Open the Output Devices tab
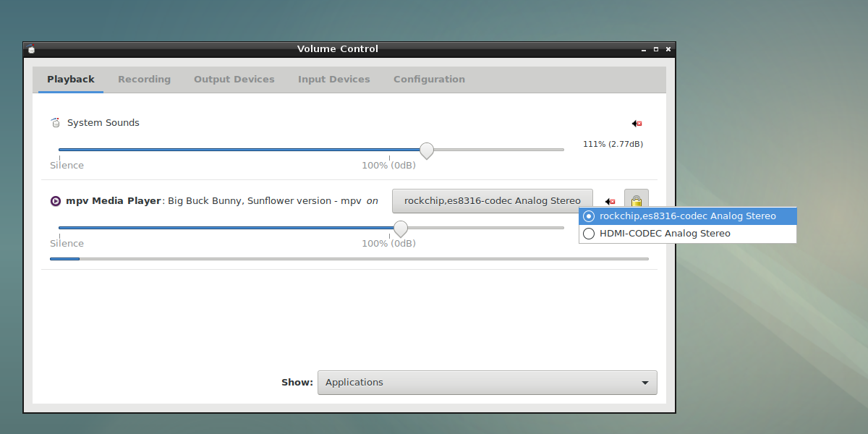Viewport: 868px width, 434px height. point(234,80)
